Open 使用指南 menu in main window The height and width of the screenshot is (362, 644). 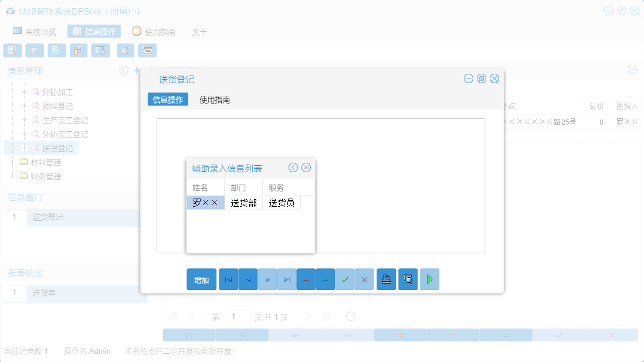[x=154, y=32]
